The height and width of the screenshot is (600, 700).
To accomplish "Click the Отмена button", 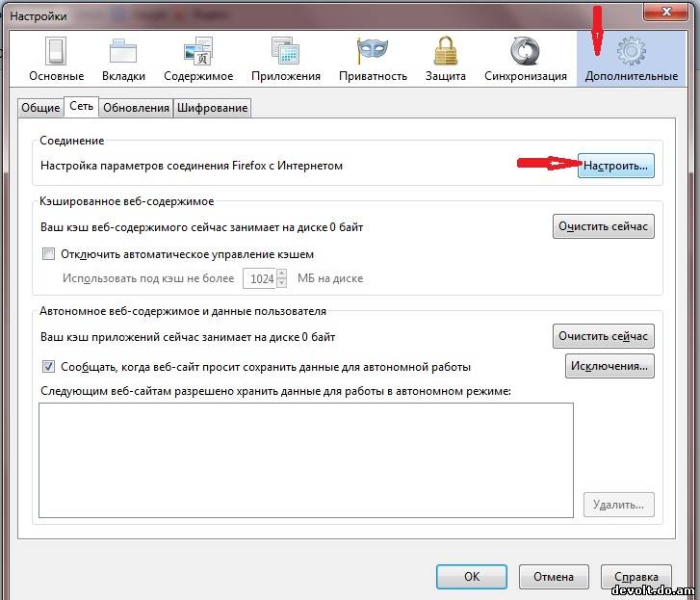I will pyautogui.click(x=554, y=577).
